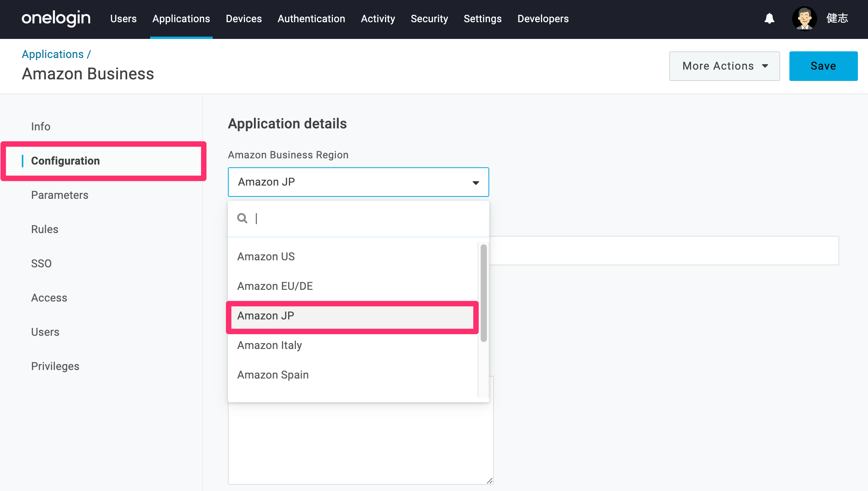Open the Privileges sidebar tab
This screenshot has height=491, width=868.
point(55,366)
